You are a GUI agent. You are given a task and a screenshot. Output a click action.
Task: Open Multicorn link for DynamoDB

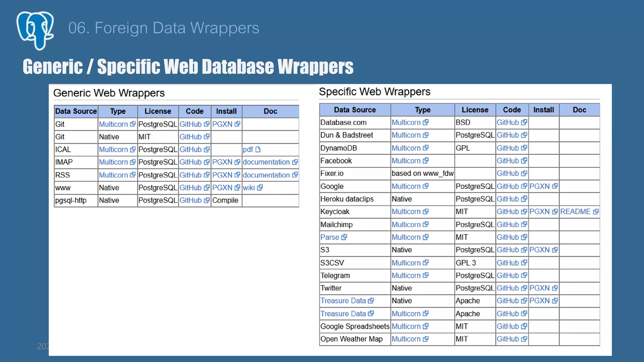410,148
